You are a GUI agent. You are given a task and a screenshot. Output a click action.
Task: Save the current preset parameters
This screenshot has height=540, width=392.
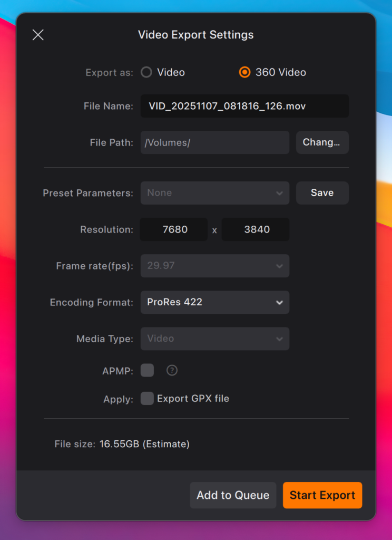322,193
